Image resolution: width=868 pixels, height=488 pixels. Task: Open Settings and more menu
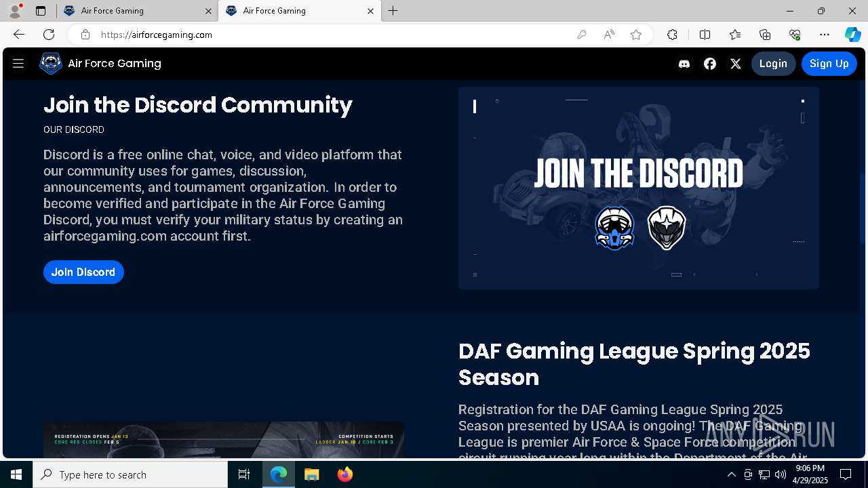825,35
